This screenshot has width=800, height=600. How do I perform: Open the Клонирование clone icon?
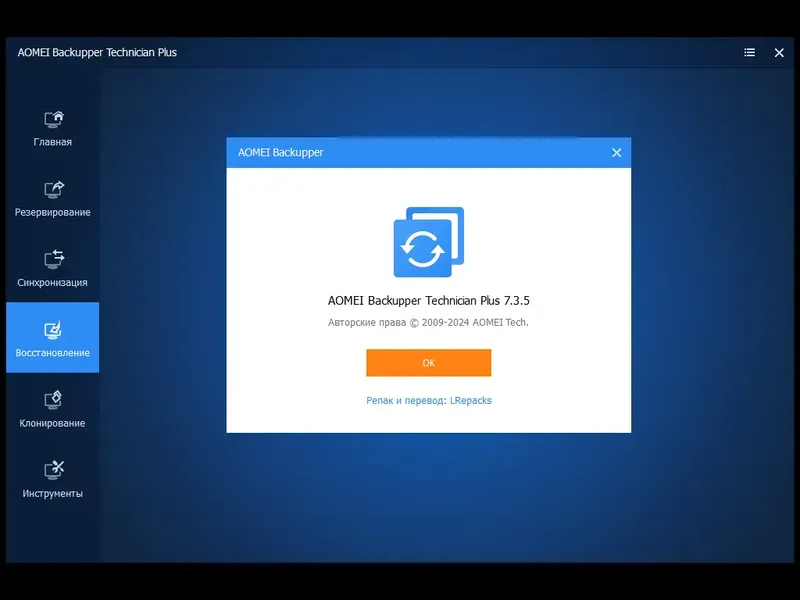pyautogui.click(x=53, y=398)
